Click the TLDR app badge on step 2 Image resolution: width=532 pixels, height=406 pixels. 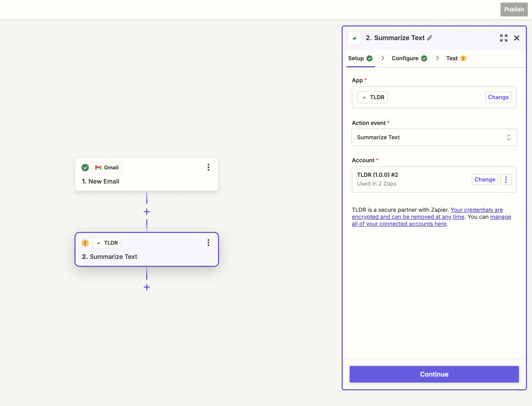coord(106,243)
